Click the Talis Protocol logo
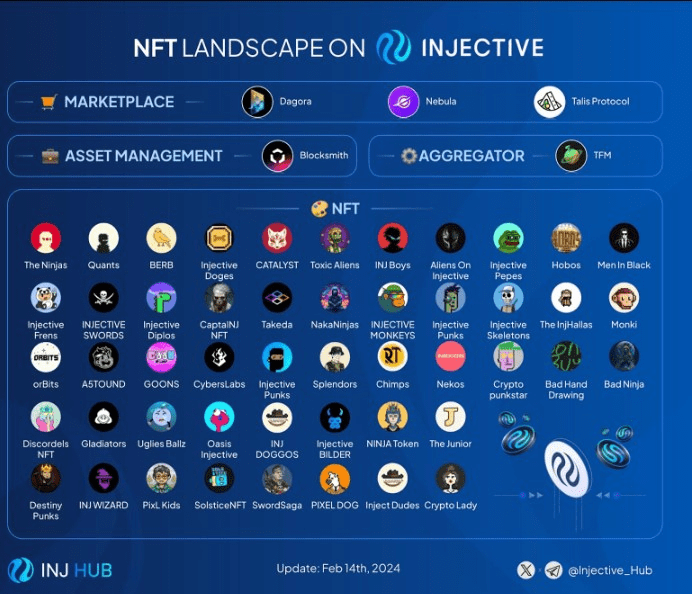Screen dimensions: 692x594 549,102
